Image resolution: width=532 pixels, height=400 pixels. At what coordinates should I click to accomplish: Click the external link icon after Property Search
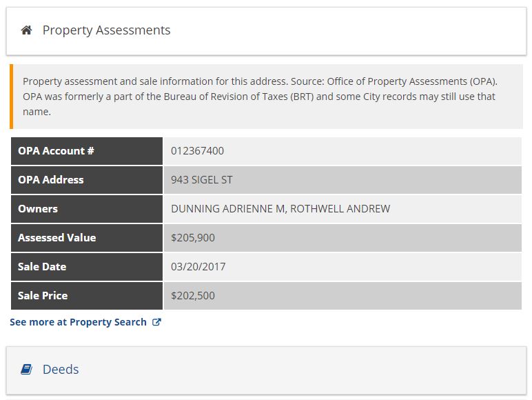(x=156, y=322)
